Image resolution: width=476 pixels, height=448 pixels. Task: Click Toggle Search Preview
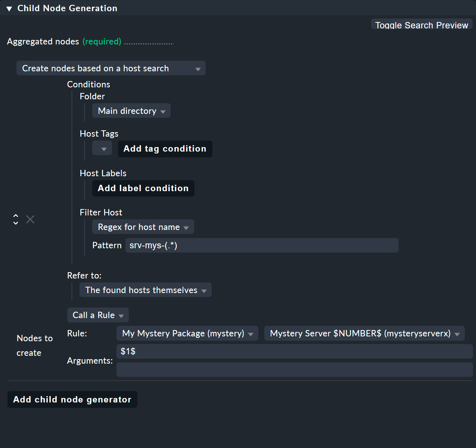coord(421,25)
